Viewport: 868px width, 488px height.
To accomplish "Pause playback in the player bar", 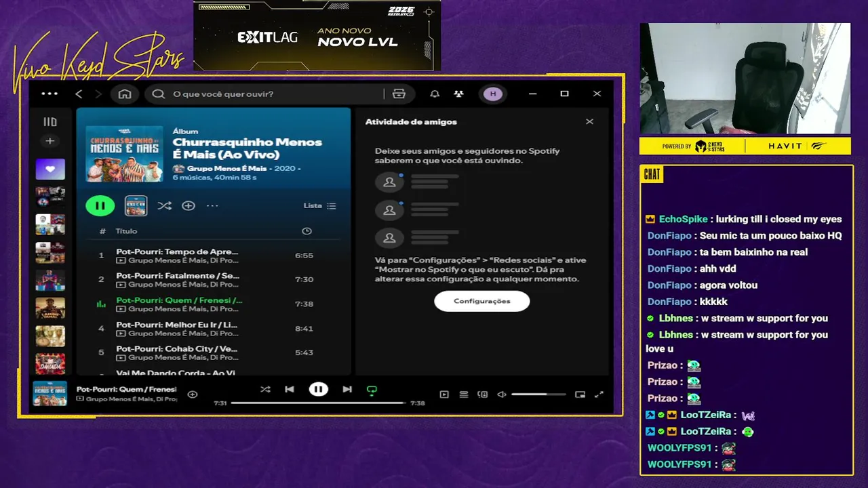I will tap(318, 389).
